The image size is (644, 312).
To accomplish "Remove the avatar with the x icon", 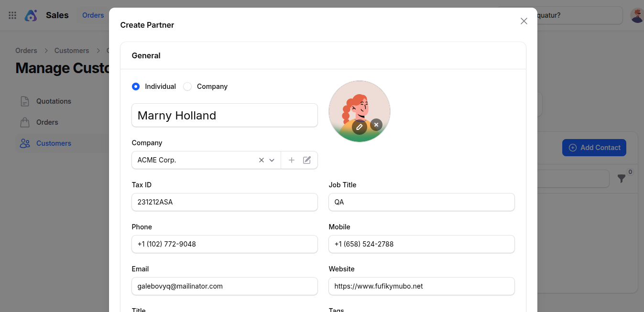I will (376, 124).
